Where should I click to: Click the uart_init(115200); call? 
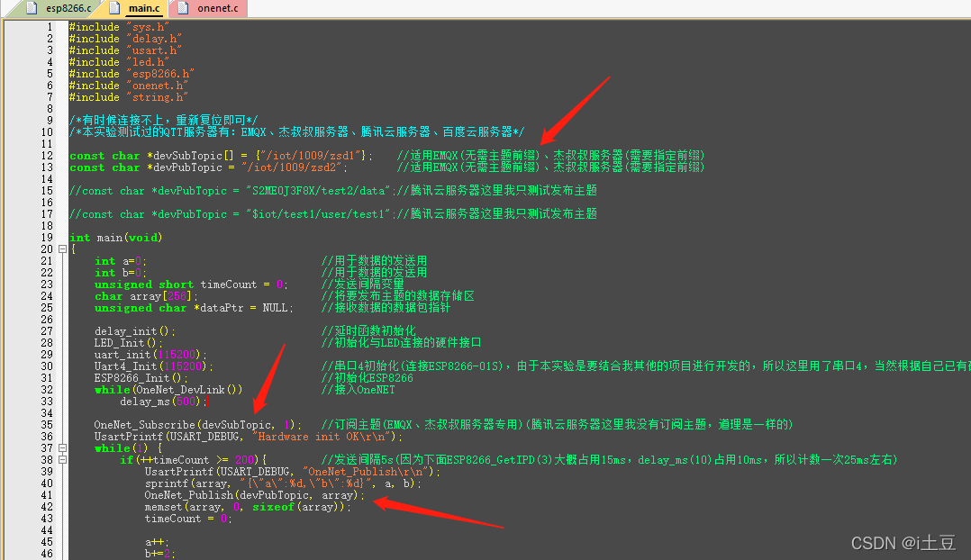151,356
